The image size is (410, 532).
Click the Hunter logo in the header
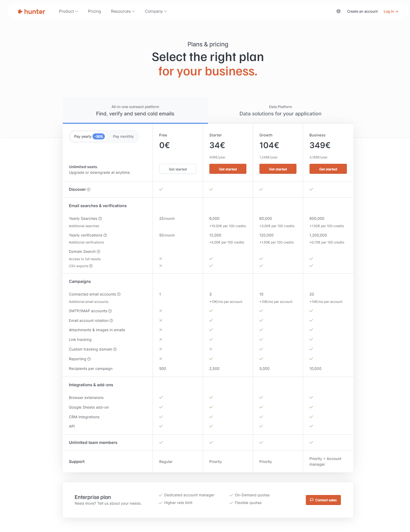click(31, 11)
